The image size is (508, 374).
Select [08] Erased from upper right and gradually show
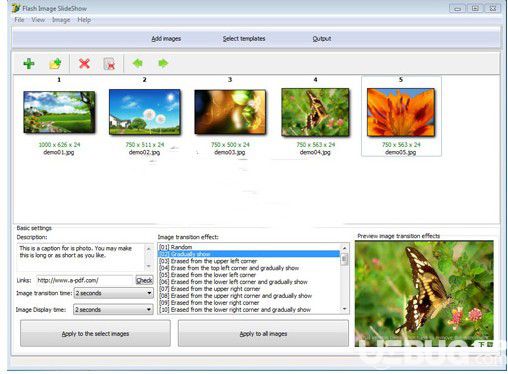(x=249, y=296)
